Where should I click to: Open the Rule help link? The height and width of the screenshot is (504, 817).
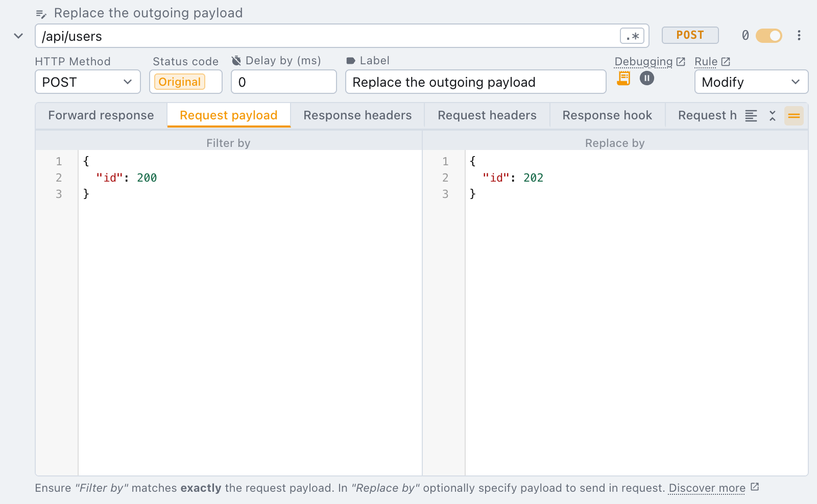(x=712, y=62)
